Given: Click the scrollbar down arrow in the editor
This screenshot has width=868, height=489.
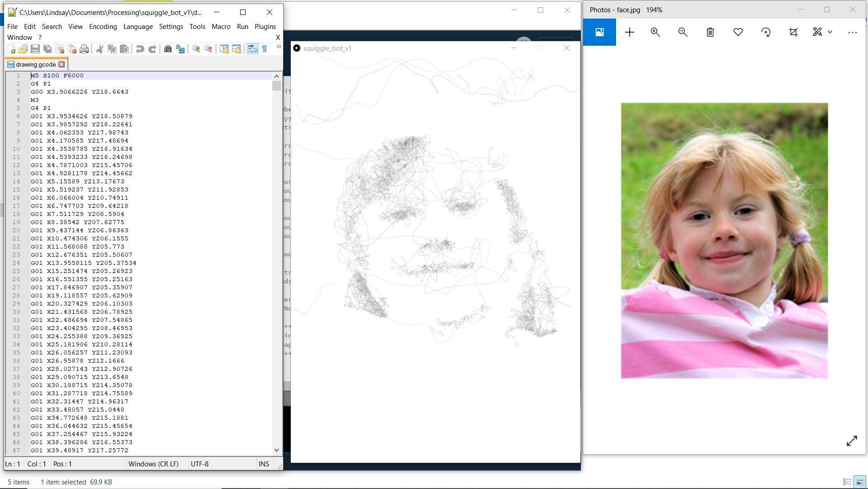Looking at the screenshot, I should 276,450.
